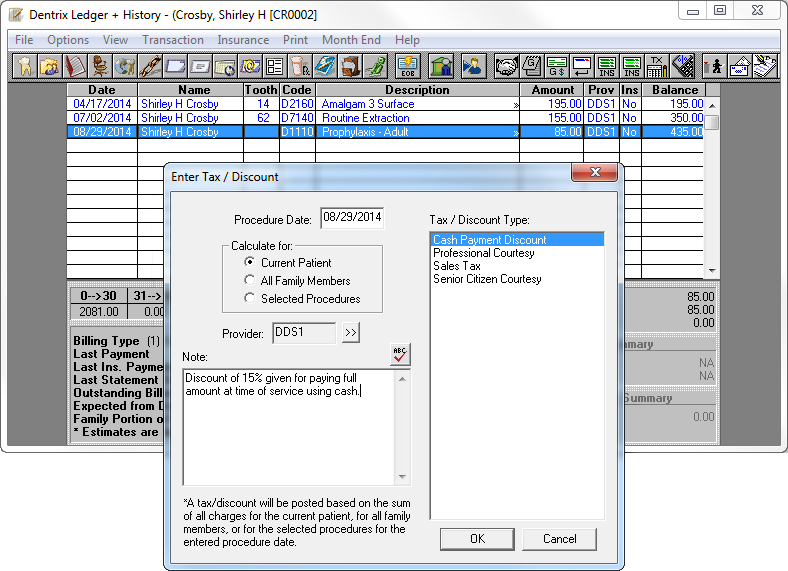
Task: Select Sales Tax type
Action: point(517,266)
